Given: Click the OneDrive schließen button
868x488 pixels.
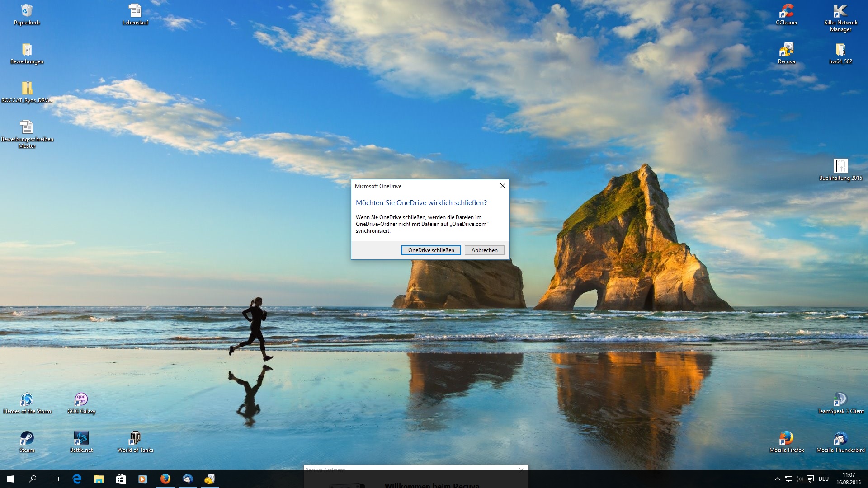Looking at the screenshot, I should coord(431,250).
